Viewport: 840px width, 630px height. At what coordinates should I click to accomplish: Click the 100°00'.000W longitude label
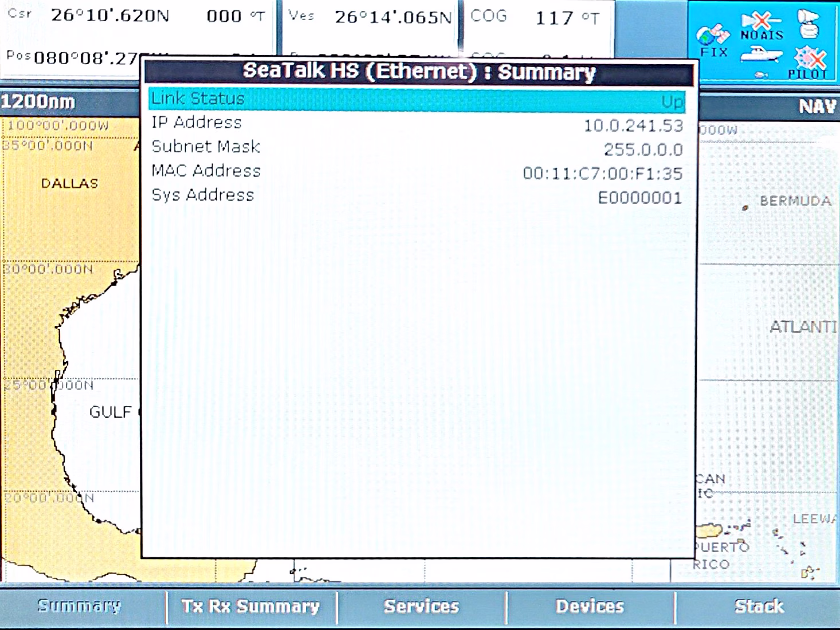point(58,125)
